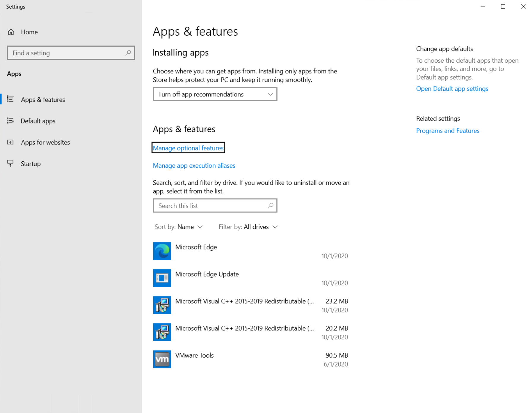Click the Apps for websites icon
Image resolution: width=532 pixels, height=413 pixels.
tap(10, 142)
